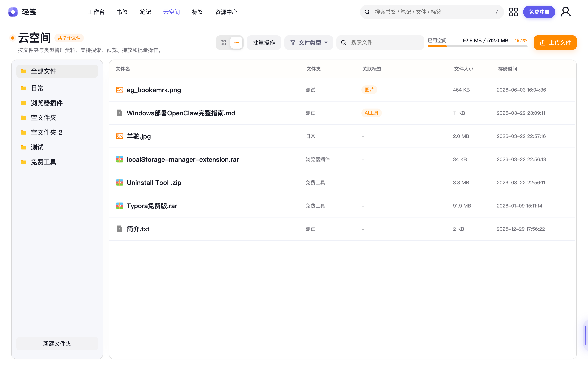Click the 轻笺 logo icon

click(x=13, y=12)
